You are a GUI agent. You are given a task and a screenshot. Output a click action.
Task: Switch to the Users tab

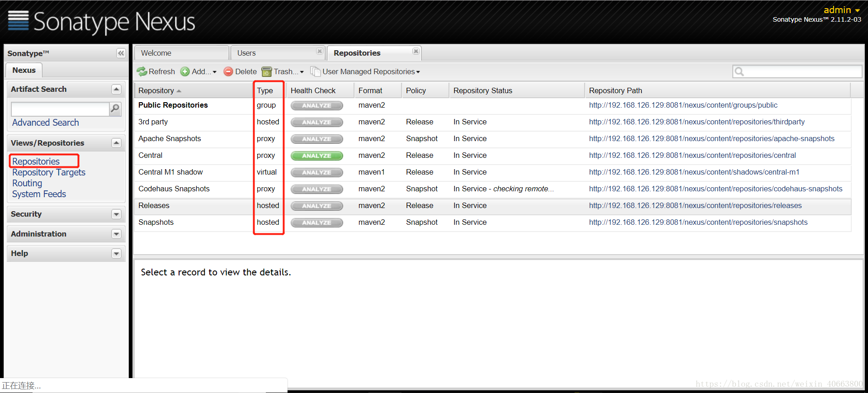click(277, 53)
